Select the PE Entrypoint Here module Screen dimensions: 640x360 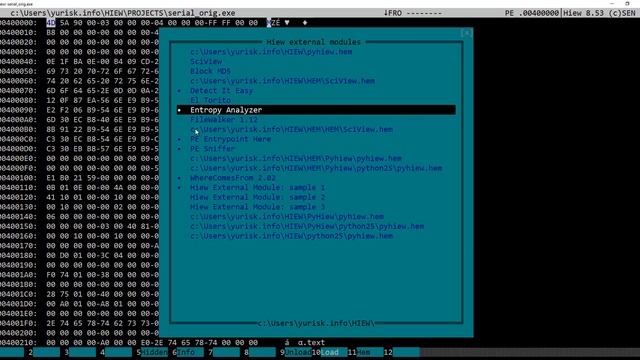pyautogui.click(x=230, y=139)
